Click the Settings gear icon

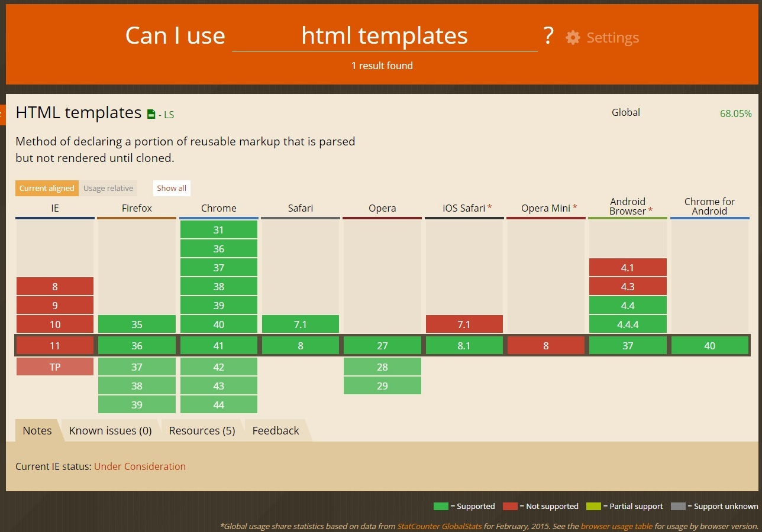click(573, 38)
